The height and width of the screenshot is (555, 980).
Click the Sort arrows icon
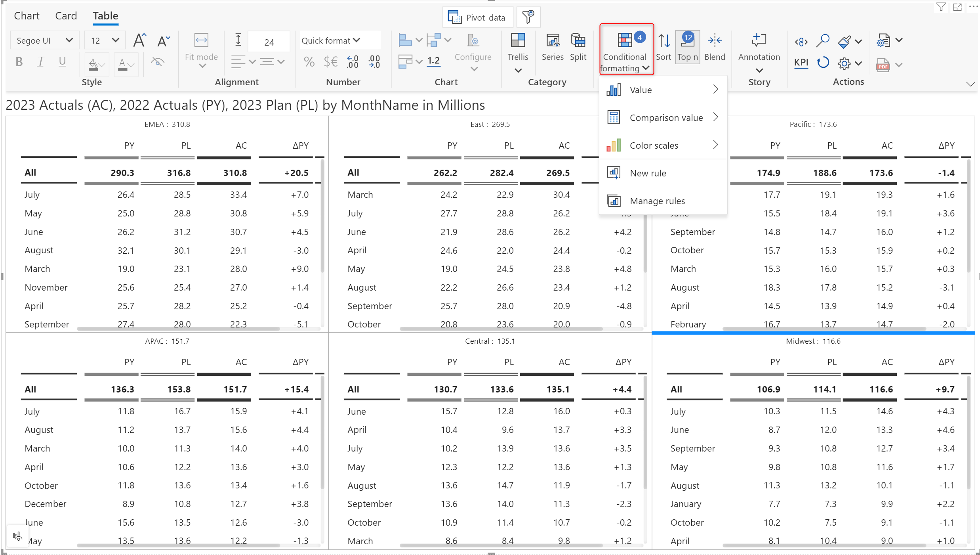(664, 41)
